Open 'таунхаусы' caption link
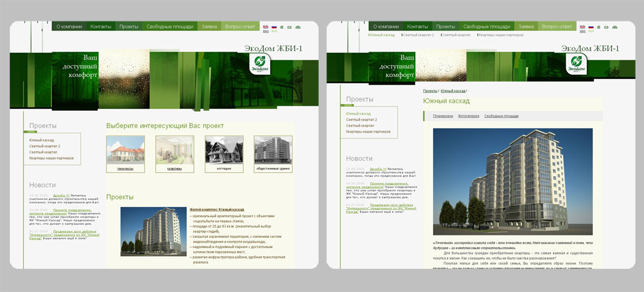 [125, 169]
